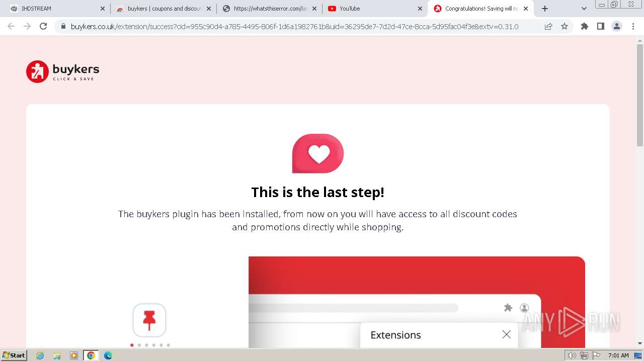Open the Chrome side panel

pyautogui.click(x=600, y=26)
